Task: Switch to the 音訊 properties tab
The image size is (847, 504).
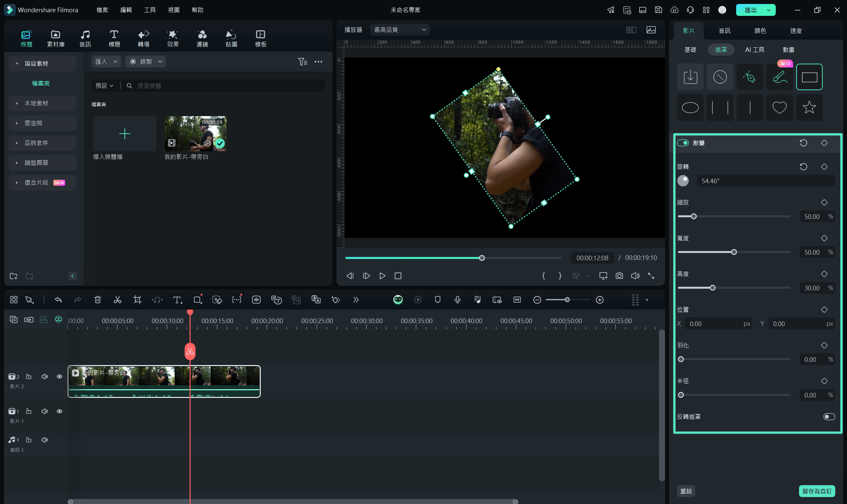Action: [x=724, y=30]
